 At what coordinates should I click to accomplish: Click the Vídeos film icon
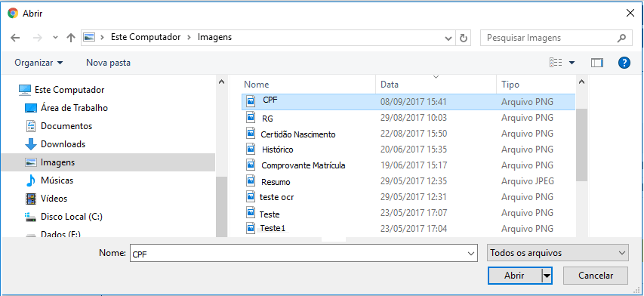(x=31, y=199)
